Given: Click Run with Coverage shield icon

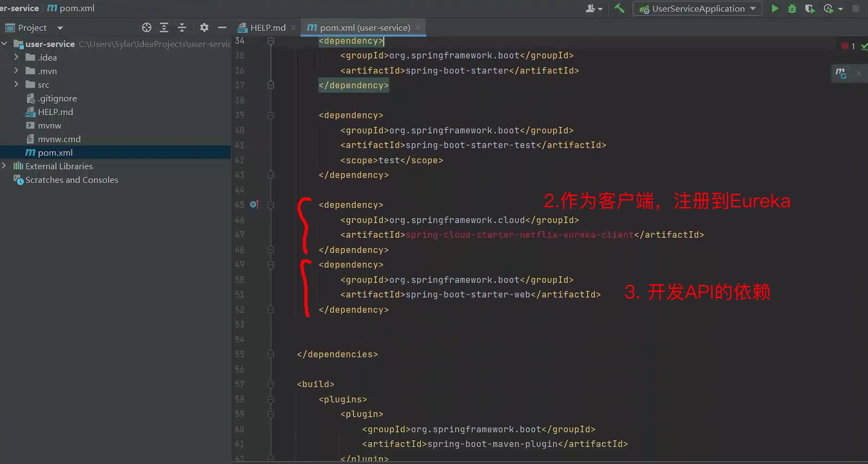Looking at the screenshot, I should click(810, 9).
